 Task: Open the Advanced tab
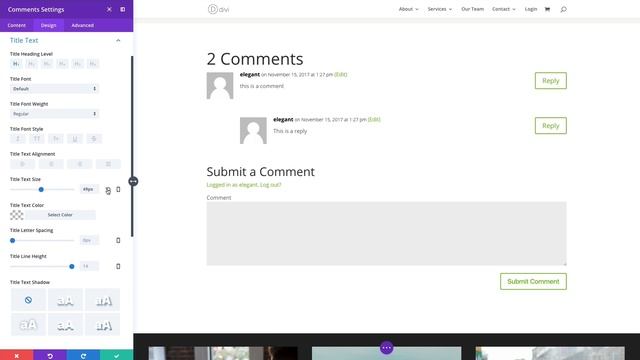[x=82, y=25]
